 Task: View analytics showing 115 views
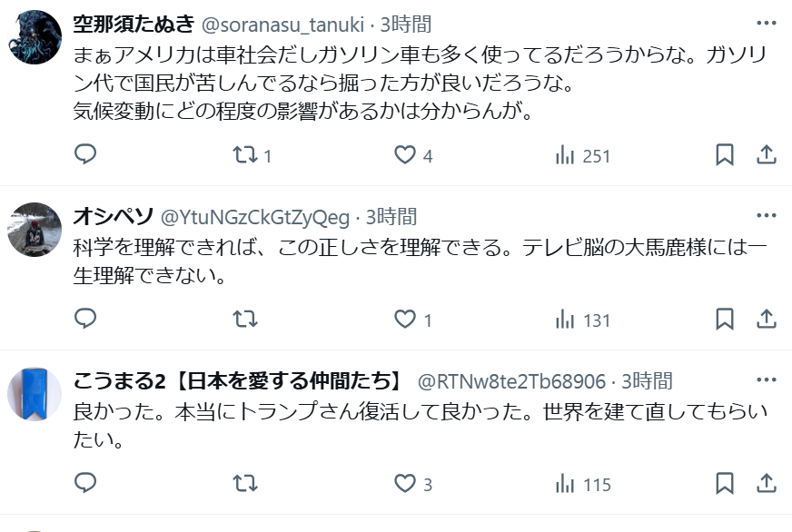pyautogui.click(x=583, y=485)
